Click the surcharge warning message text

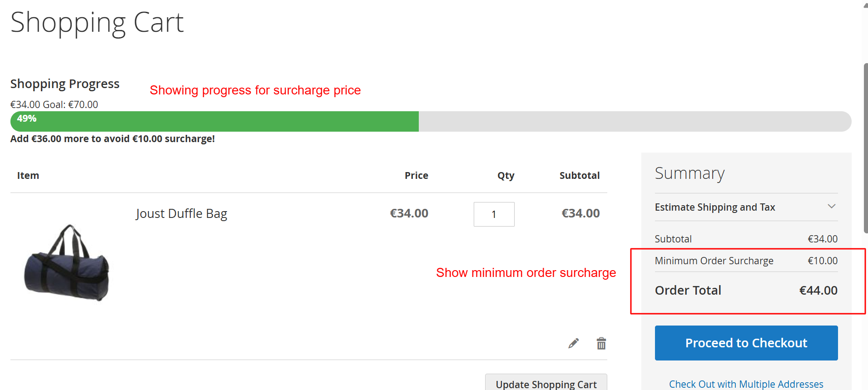click(x=113, y=139)
